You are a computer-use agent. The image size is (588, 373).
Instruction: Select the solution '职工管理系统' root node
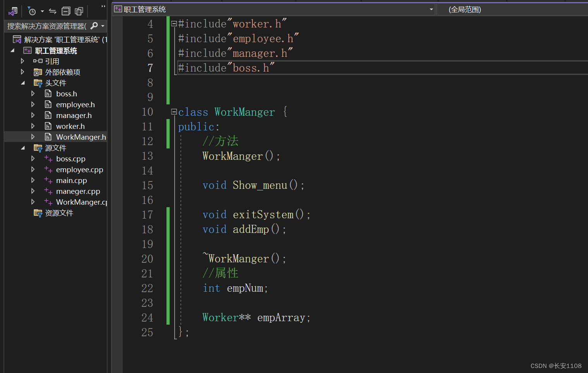click(x=65, y=39)
